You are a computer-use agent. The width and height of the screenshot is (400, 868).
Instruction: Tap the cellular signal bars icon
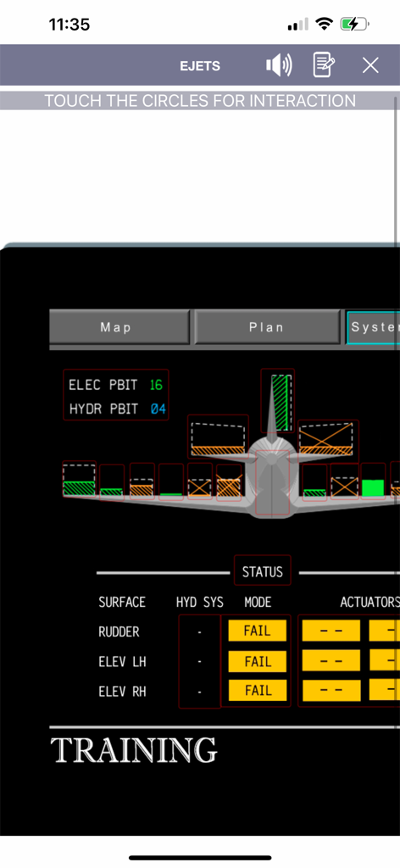click(x=298, y=25)
